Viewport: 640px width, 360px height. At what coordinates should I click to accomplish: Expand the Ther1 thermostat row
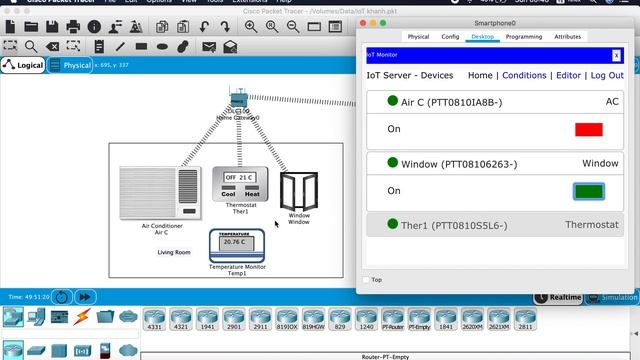click(495, 225)
